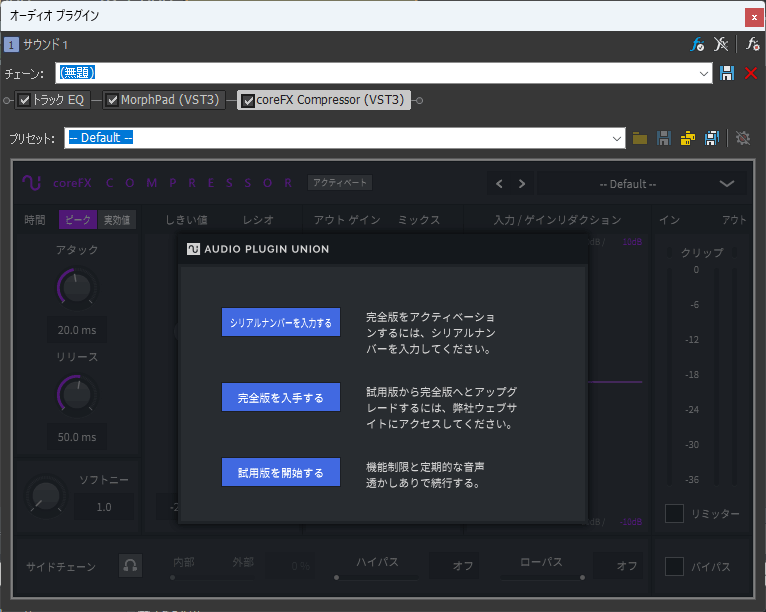Image resolution: width=766 pixels, height=612 pixels.
Task: Click the crossed-out fx remove plug-in icon
Action: [x=722, y=45]
